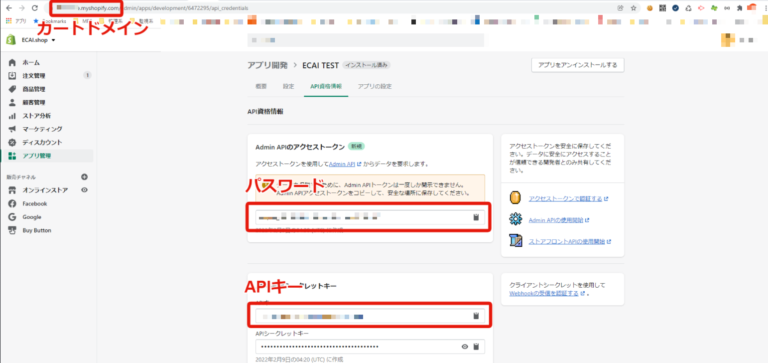Screen dimensions: 768x363
Task: Click アプリをアンインストールする button
Action: coord(577,65)
